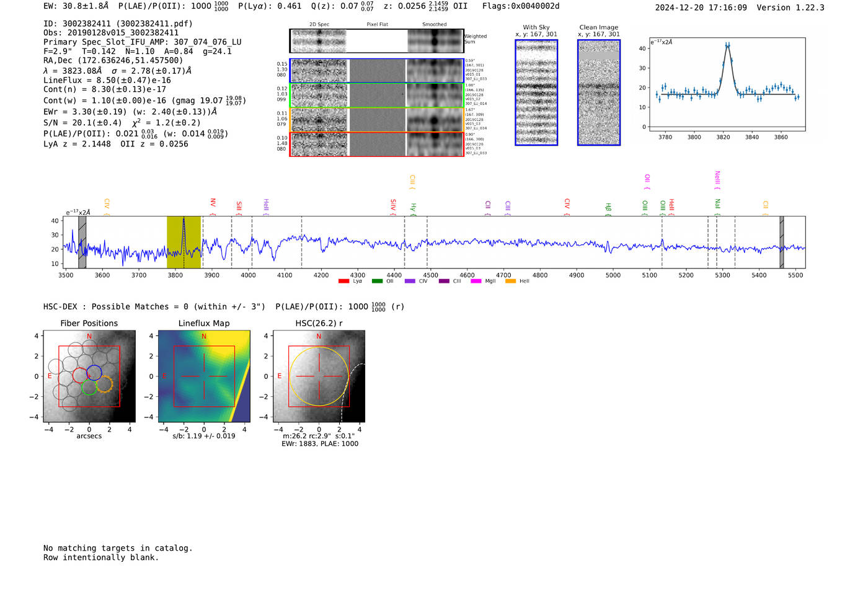The width and height of the screenshot is (868, 591).
Task: Open the With Sky cutout image
Action: (x=536, y=92)
